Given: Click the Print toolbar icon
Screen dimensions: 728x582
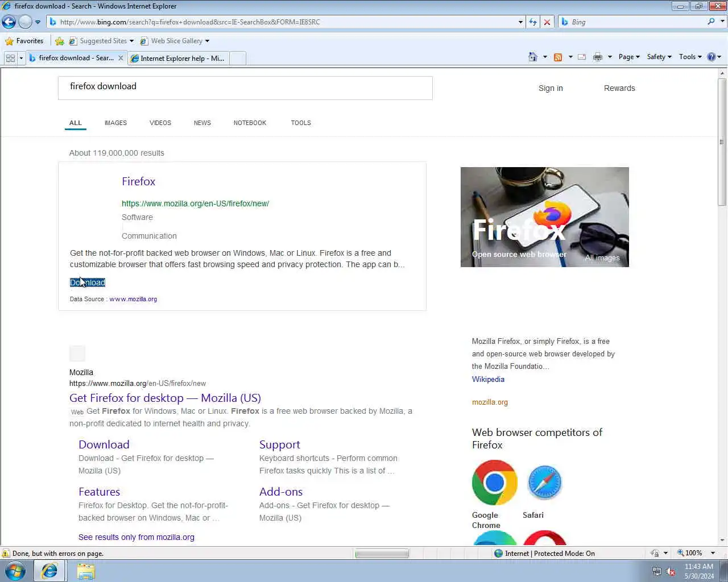Looking at the screenshot, I should click(597, 57).
